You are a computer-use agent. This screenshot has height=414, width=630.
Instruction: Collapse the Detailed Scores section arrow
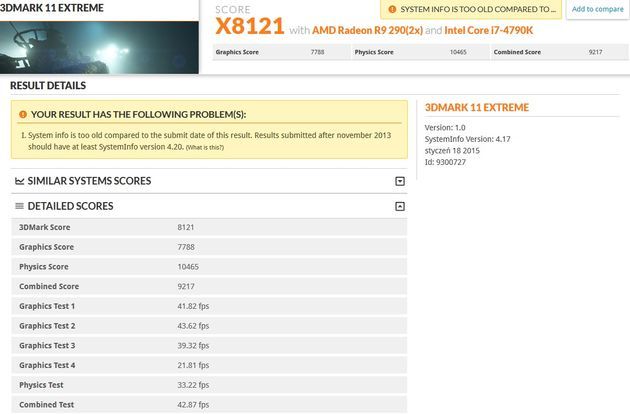400,207
